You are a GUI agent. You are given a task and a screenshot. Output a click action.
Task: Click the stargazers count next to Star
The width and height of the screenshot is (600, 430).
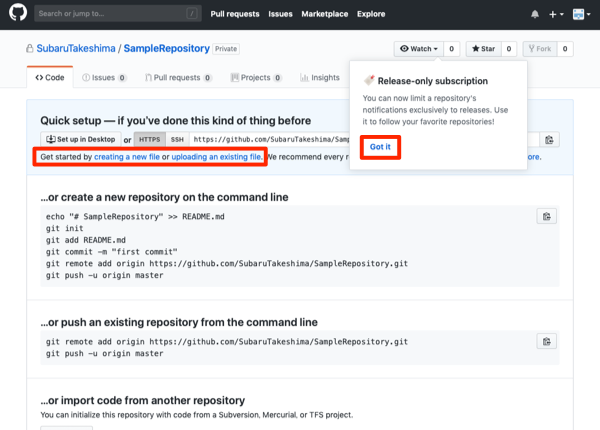pos(509,49)
